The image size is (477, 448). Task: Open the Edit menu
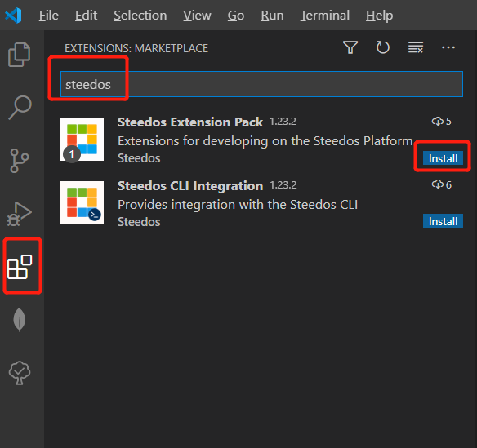(86, 16)
